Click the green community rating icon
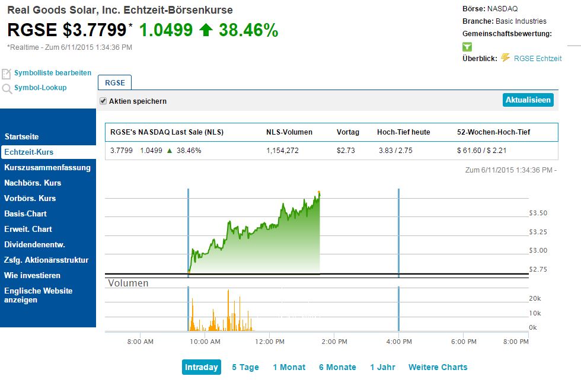 (467, 47)
